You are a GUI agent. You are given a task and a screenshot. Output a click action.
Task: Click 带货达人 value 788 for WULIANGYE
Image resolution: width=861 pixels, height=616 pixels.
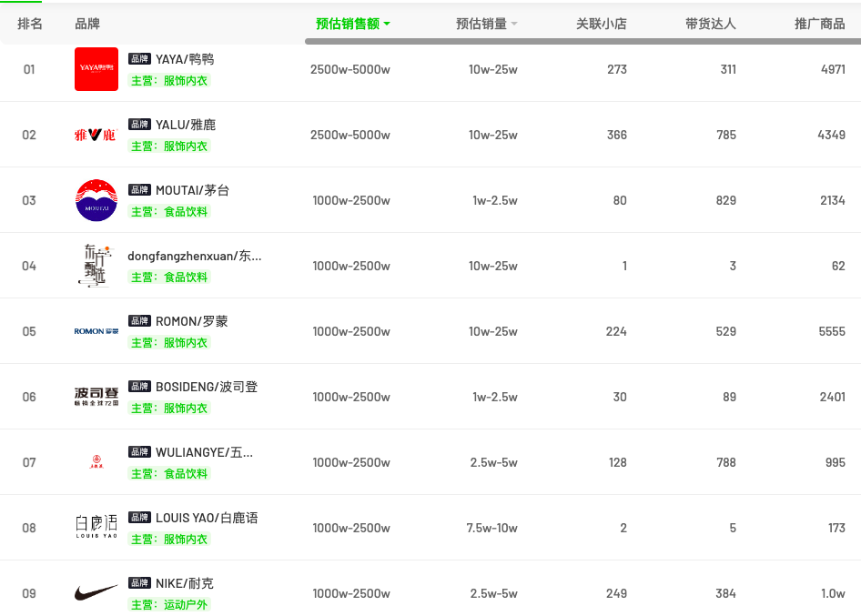726,462
